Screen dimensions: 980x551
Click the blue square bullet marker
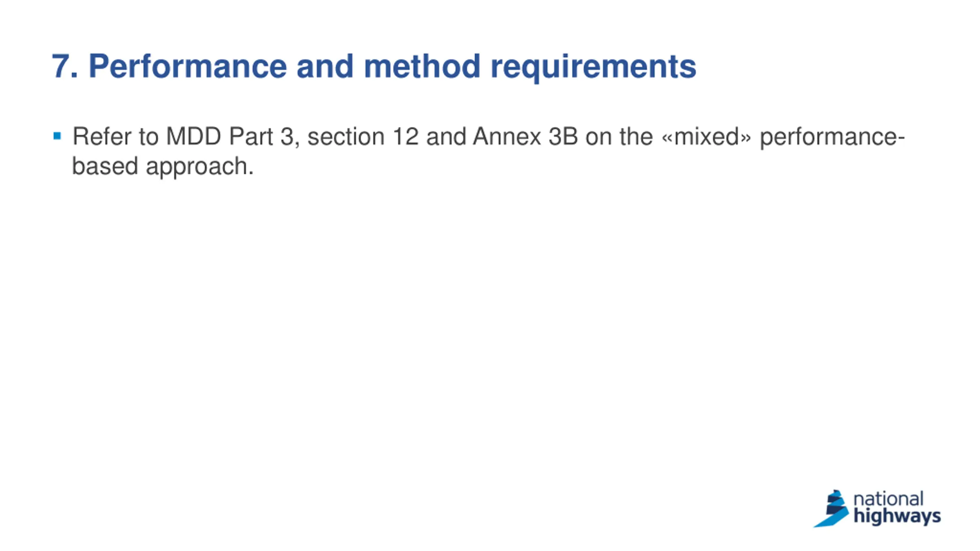point(57,136)
